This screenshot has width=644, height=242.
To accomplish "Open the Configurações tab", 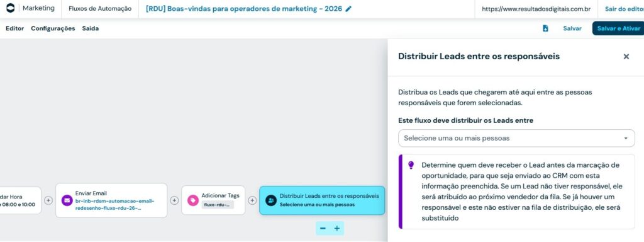I will (53, 28).
